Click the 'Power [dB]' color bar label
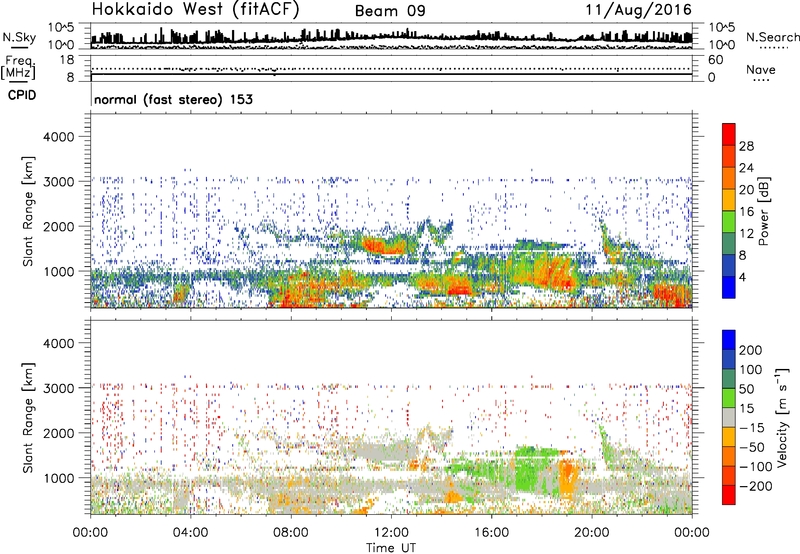800x554 pixels. pyautogui.click(x=763, y=211)
